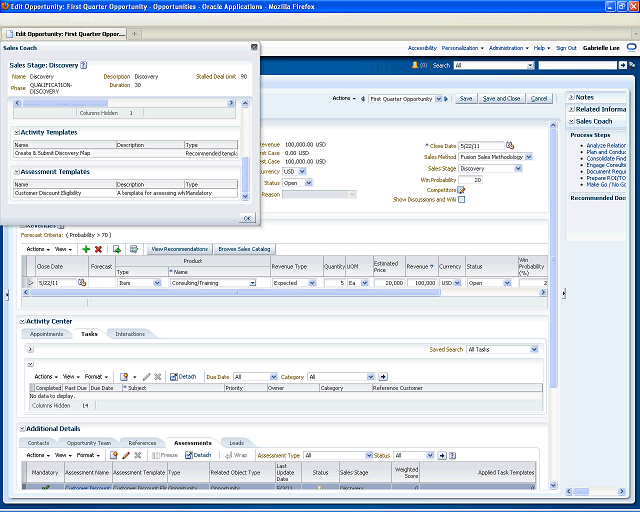Click the create task icon in Tasks toolbar
640x512 pixels.
124,377
